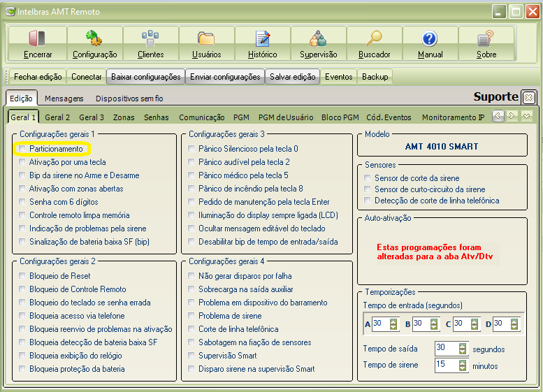Image resolution: width=543 pixels, height=392 pixels.
Task: Switch to the Zonas tab
Action: pyautogui.click(x=124, y=117)
